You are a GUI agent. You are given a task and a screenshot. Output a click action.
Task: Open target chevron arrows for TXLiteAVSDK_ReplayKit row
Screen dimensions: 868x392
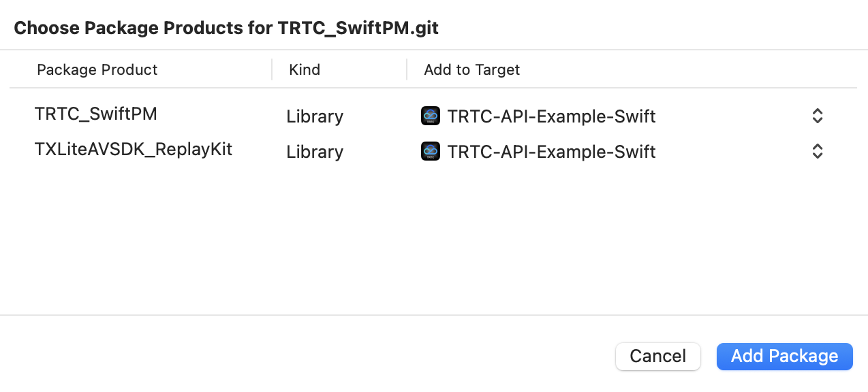point(818,151)
